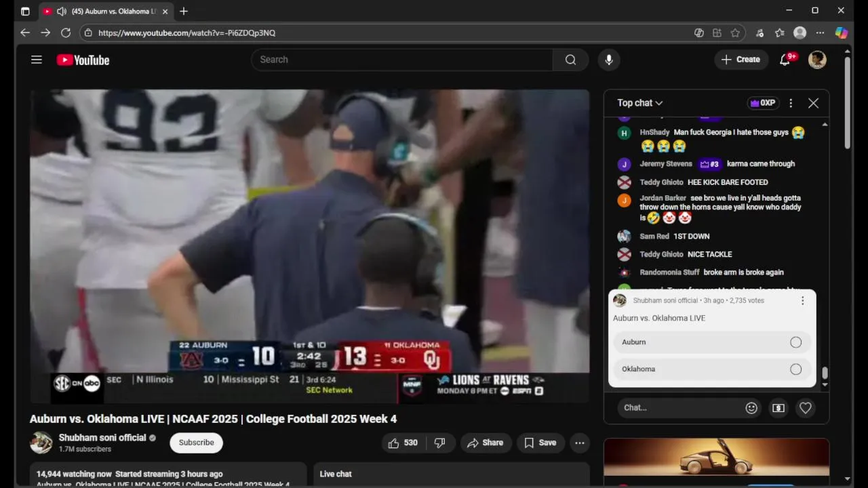Reload the YouTube page
Image resolution: width=868 pixels, height=488 pixels.
tap(66, 33)
